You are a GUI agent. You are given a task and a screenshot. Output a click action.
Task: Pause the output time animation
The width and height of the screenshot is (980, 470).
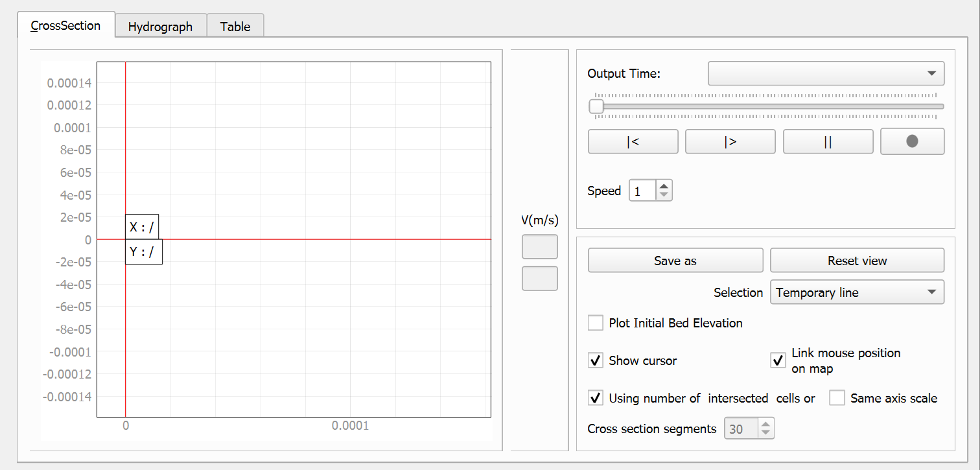tap(827, 142)
